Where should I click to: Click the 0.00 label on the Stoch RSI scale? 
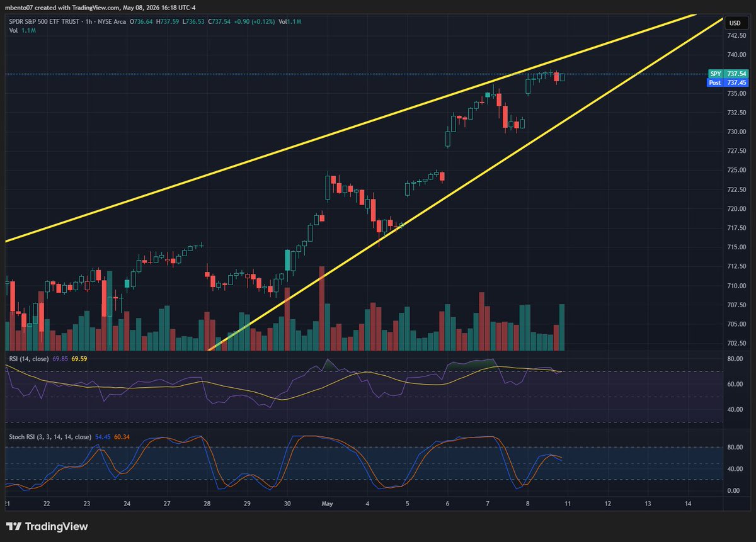point(733,490)
